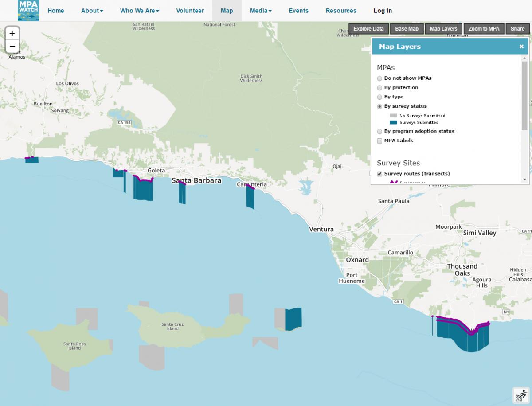Screen dimensions: 532x406
Task: Go to the Home page
Action: [x=56, y=11]
